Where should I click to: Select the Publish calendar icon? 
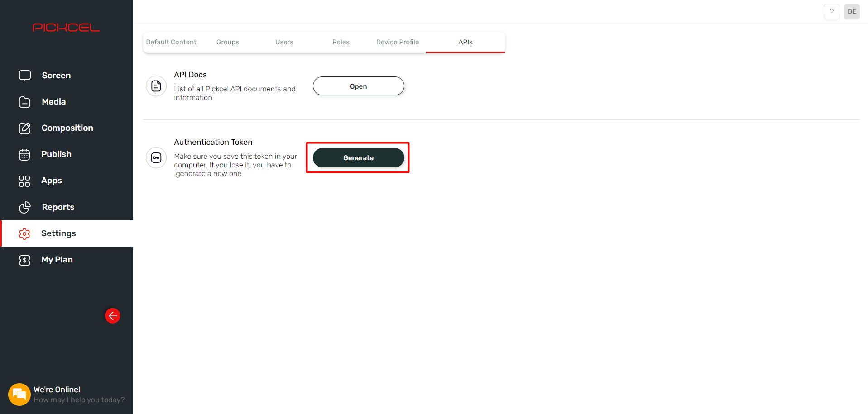(24, 154)
